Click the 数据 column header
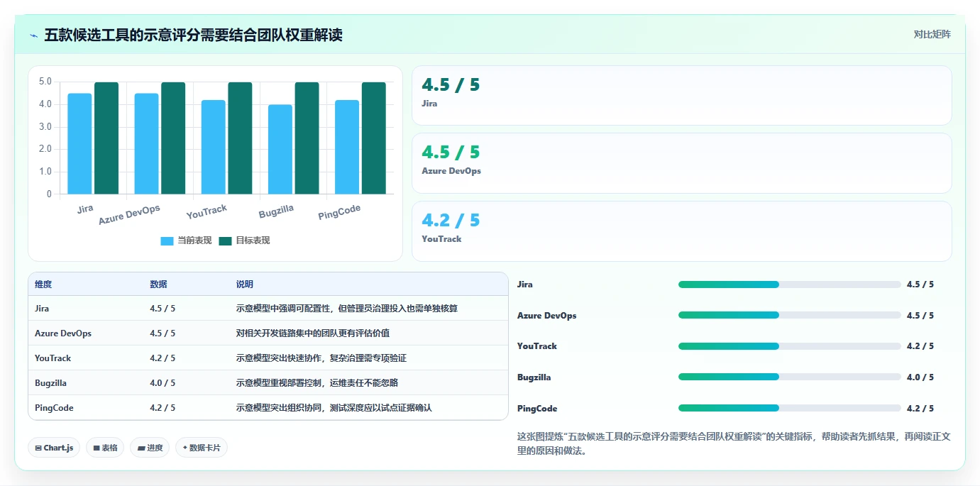This screenshot has height=486, width=980. pos(158,285)
